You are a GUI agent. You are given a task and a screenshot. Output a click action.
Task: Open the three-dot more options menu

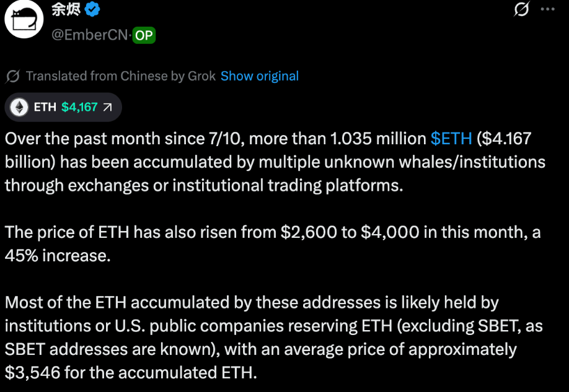coord(547,9)
